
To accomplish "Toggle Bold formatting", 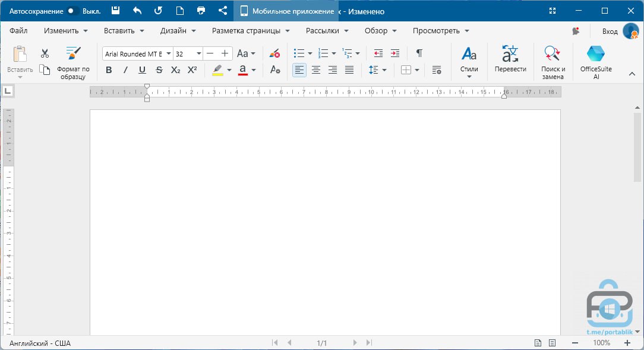I will point(109,70).
